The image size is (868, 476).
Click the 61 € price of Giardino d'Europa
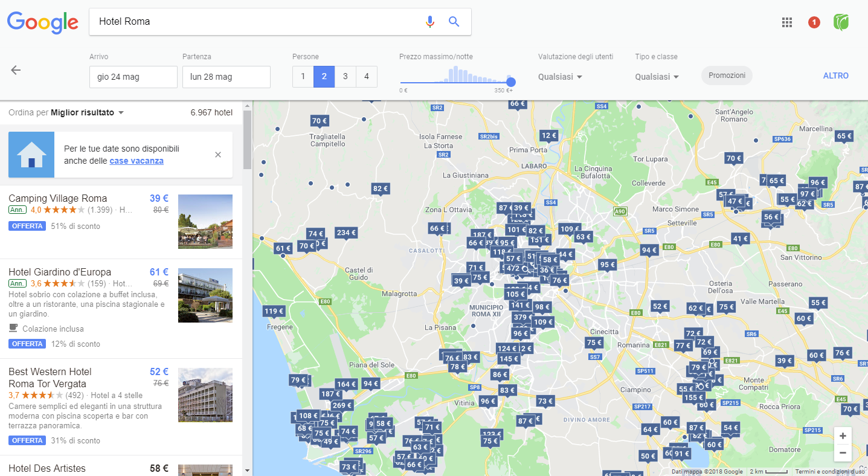(159, 272)
